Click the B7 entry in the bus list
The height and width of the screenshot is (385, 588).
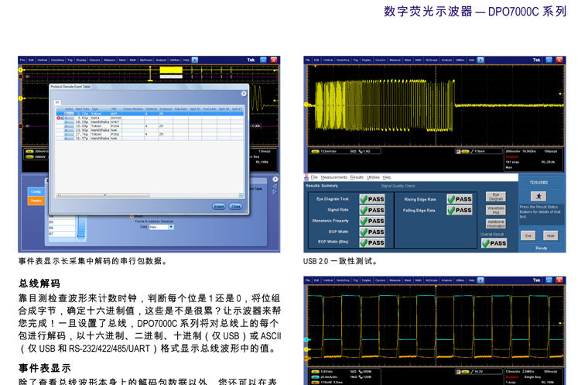[62, 234]
